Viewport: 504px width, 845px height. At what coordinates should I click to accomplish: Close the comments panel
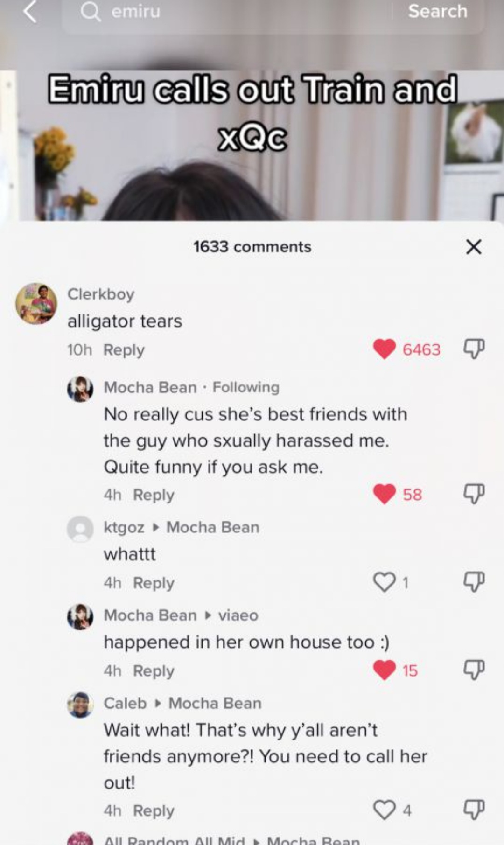474,246
